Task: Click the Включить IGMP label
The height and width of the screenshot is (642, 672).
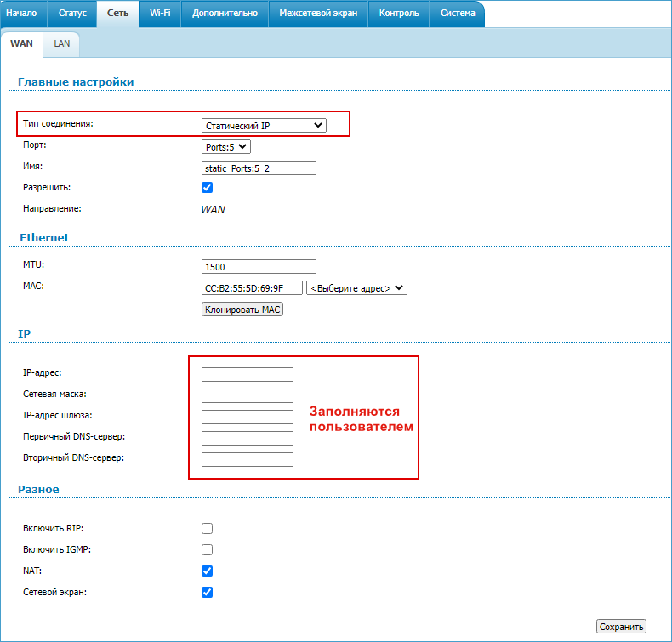Action: click(57, 549)
